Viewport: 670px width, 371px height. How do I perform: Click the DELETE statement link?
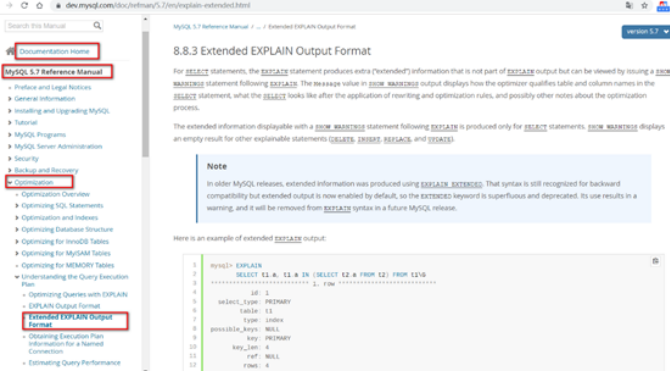(x=342, y=139)
